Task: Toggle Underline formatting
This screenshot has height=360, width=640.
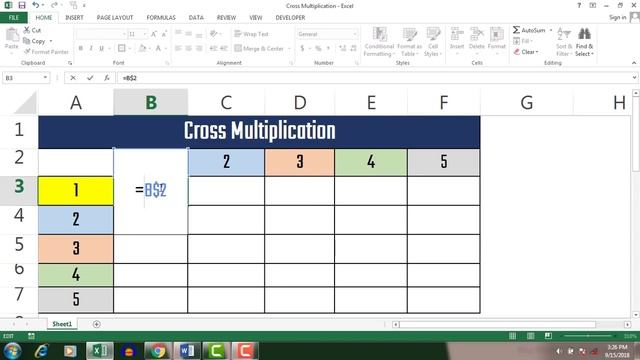Action: tap(101, 48)
